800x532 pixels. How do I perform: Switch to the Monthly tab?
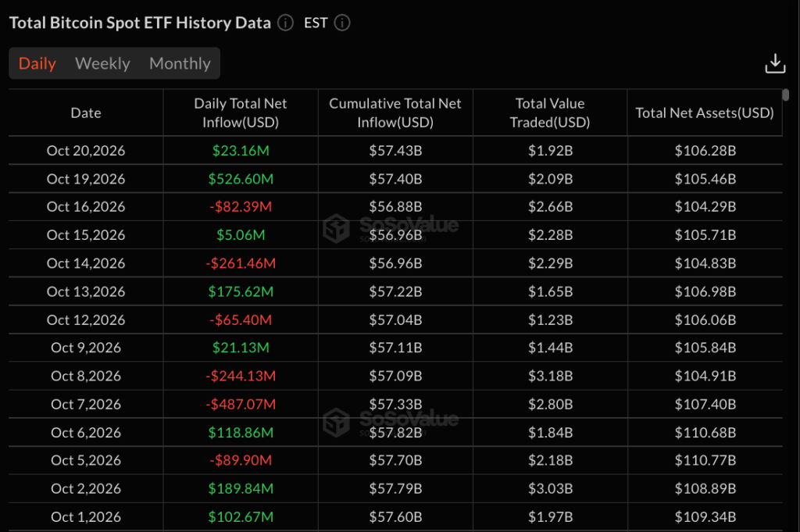coord(180,63)
